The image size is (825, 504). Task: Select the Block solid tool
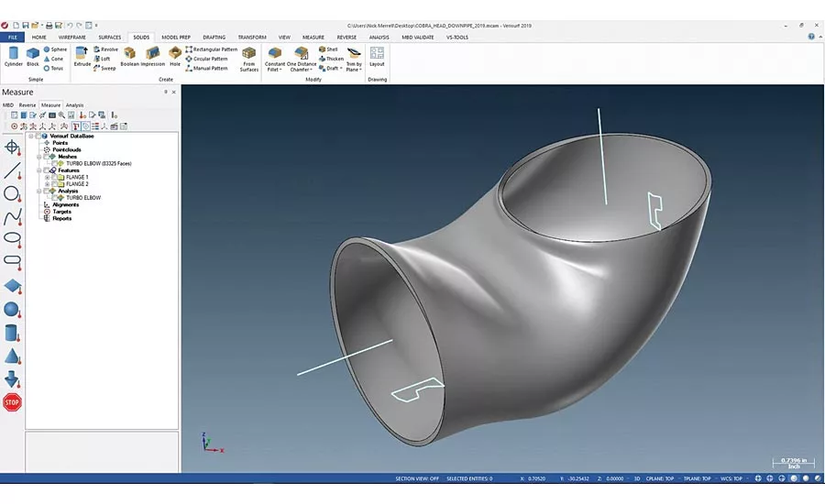pyautogui.click(x=33, y=57)
